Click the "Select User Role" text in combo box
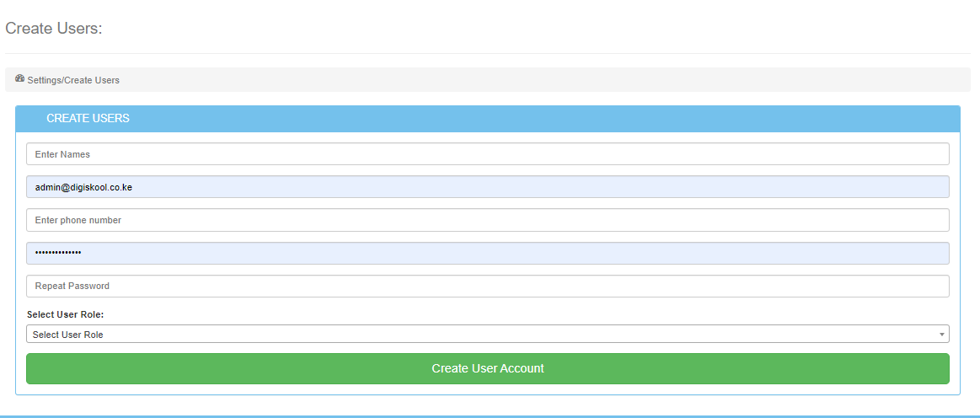 (68, 335)
